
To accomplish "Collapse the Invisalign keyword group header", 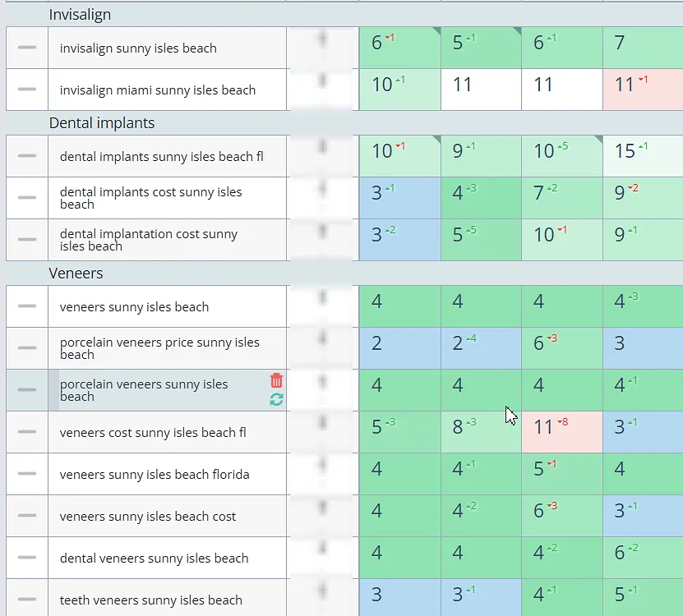I will click(x=80, y=15).
